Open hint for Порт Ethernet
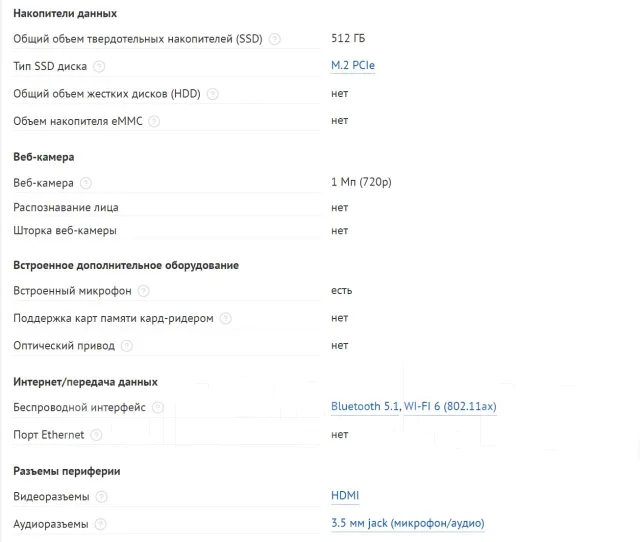The image size is (640, 542). click(96, 435)
